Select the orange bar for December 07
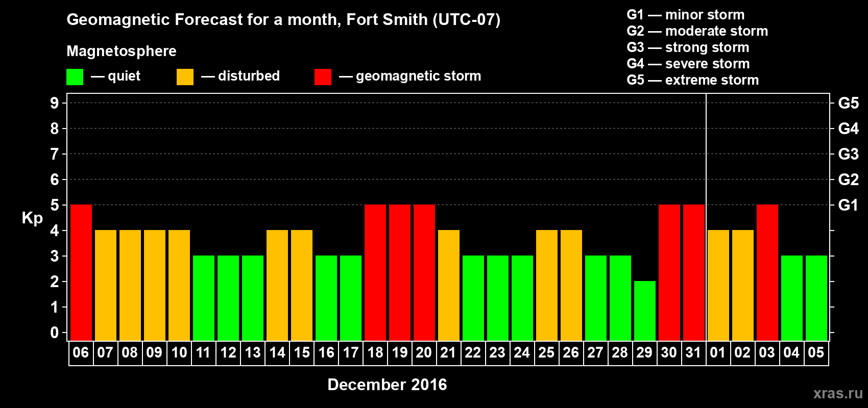Viewport: 868px width, 408px height. (106, 286)
